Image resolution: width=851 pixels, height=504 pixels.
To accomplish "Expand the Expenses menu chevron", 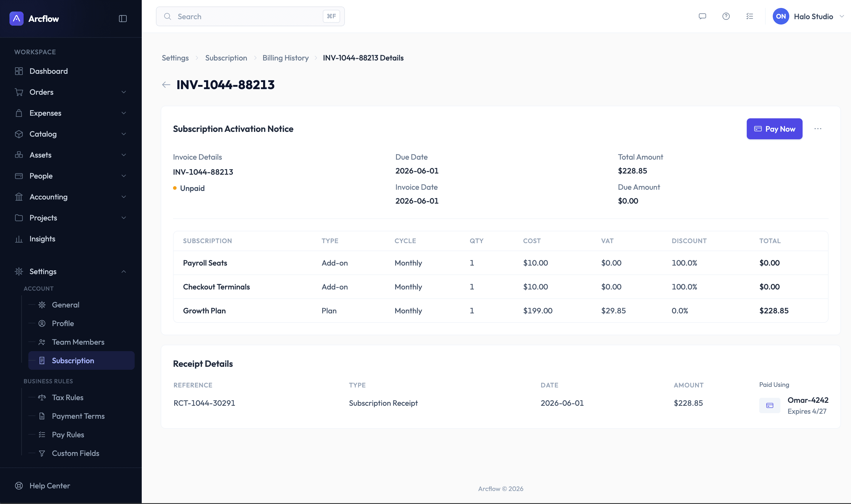I will pos(124,113).
